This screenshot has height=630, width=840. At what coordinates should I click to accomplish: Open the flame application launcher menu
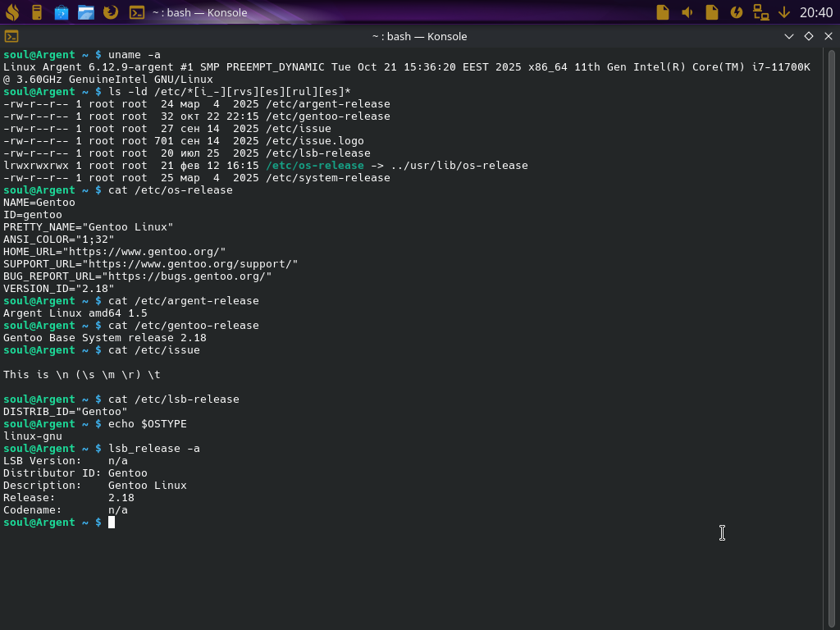(x=12, y=12)
